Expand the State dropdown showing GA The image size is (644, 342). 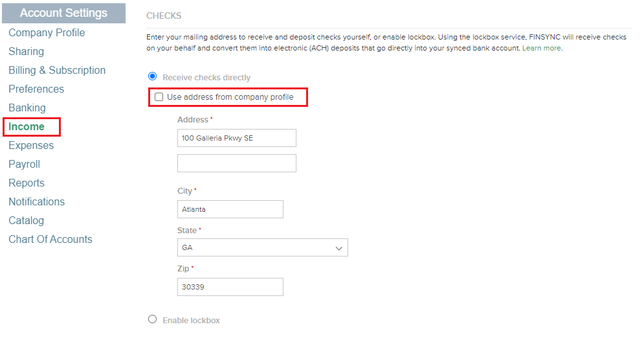click(262, 247)
